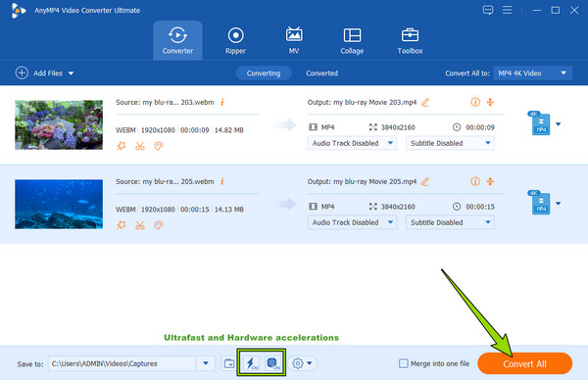588x380 pixels.
Task: Toggle Ultrafast conversion lightning icon
Action: [251, 362]
